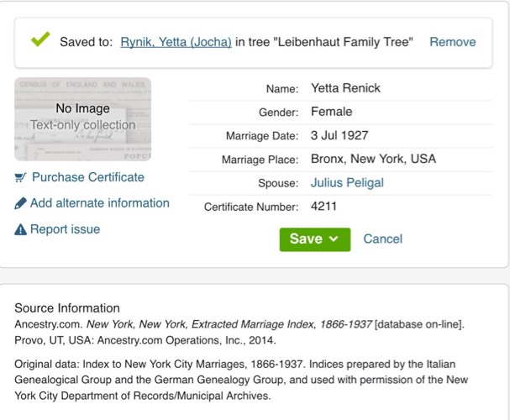Open the Rynik, Yetta (Jocha) profile link
The width and height of the screenshot is (510, 420).
(x=176, y=42)
